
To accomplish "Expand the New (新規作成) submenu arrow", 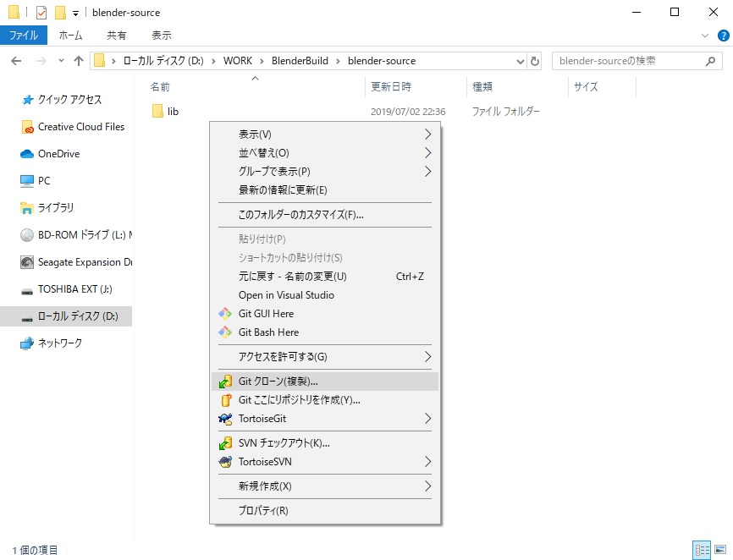I will 427,486.
